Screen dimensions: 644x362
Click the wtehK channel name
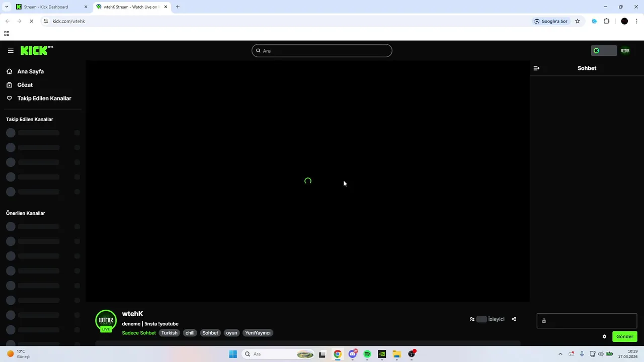[x=132, y=314]
